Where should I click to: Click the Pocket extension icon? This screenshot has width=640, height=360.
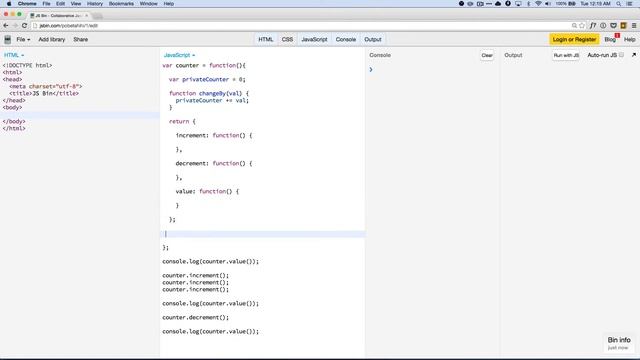pyautogui.click(x=613, y=25)
